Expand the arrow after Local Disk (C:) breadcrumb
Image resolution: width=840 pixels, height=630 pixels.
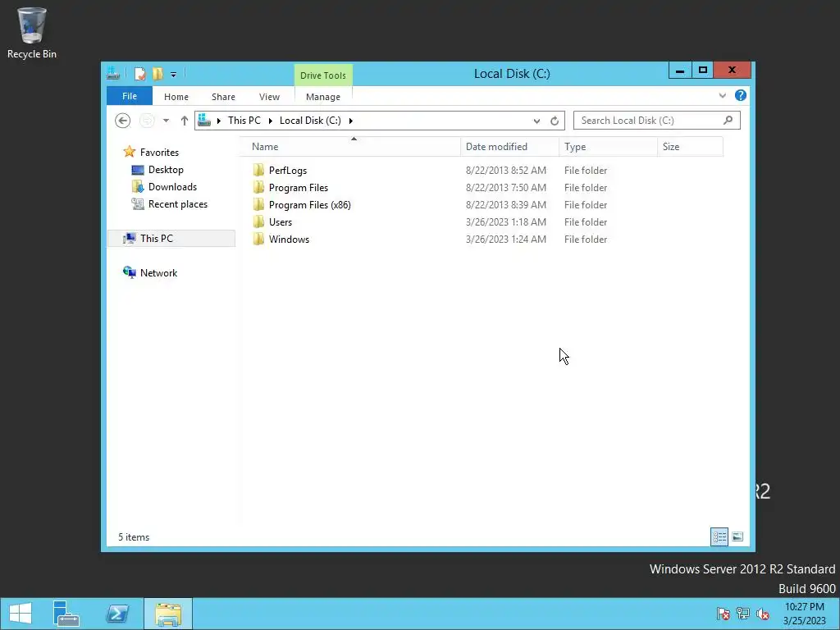[x=351, y=121]
